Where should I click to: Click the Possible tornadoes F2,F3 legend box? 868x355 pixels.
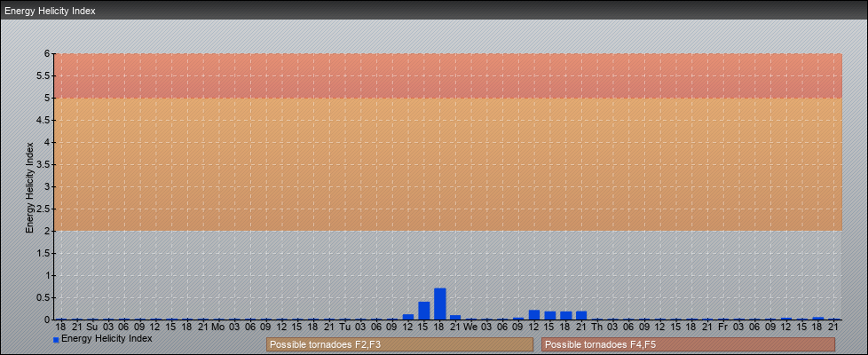pyautogui.click(x=399, y=344)
